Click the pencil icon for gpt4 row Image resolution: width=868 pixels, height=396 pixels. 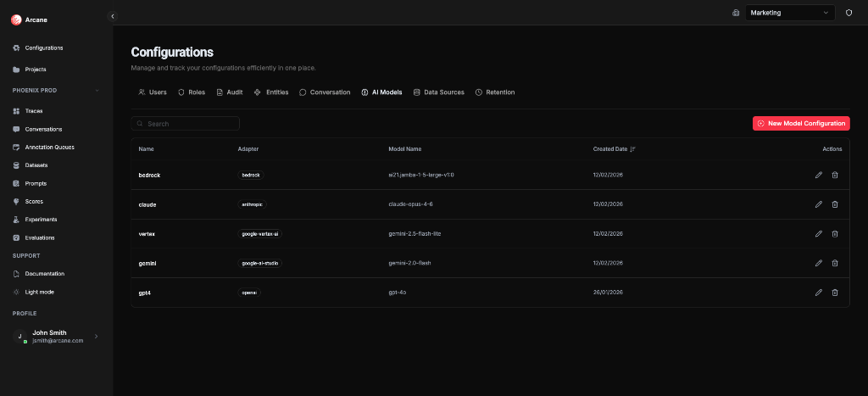click(818, 293)
